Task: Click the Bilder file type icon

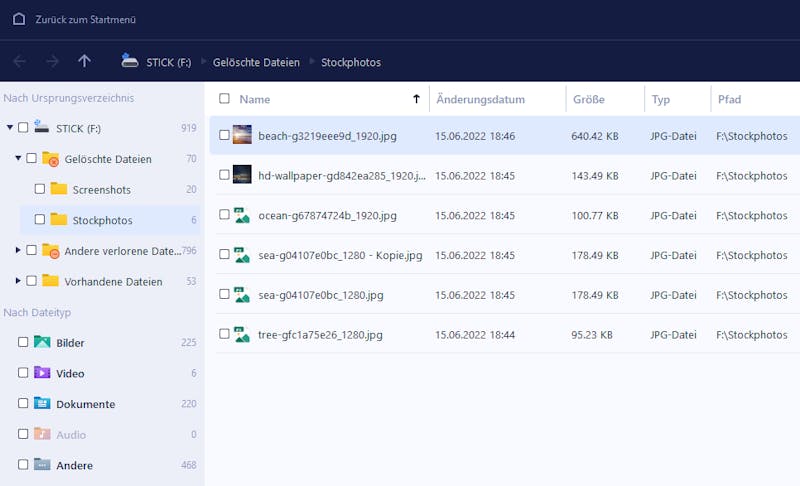Action: click(x=42, y=342)
